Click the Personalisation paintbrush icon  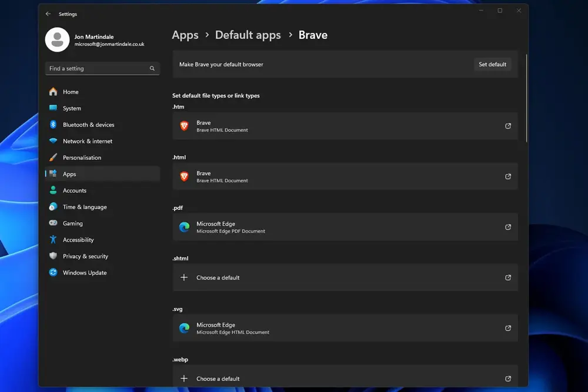coord(54,158)
